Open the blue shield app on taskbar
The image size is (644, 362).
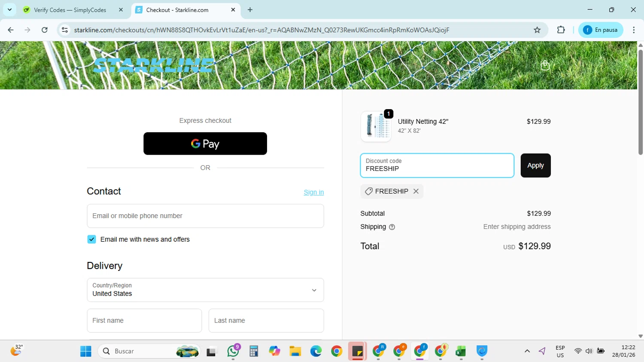(482, 351)
